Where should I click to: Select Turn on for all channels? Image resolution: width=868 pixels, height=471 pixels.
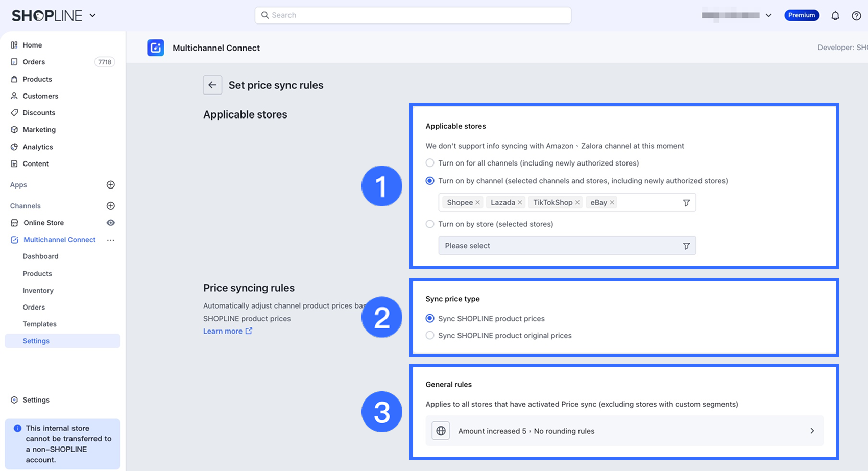[x=430, y=163]
